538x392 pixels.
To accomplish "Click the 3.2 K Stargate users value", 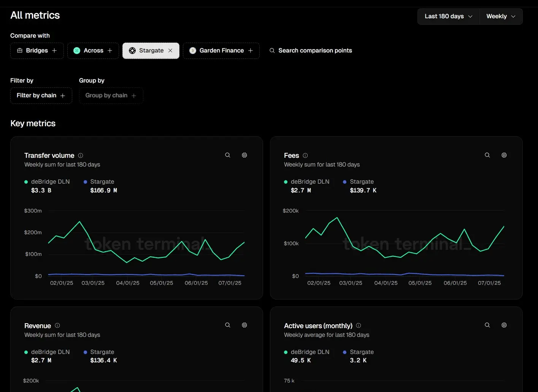I will (x=358, y=360).
